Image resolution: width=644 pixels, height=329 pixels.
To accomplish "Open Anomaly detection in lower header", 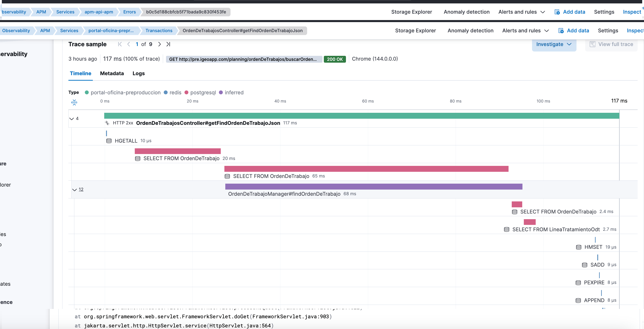I will tap(470, 31).
